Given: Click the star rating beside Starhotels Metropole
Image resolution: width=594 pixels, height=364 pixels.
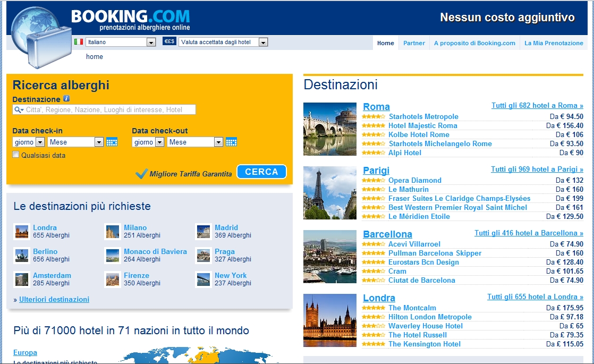Looking at the screenshot, I should click(x=374, y=117).
